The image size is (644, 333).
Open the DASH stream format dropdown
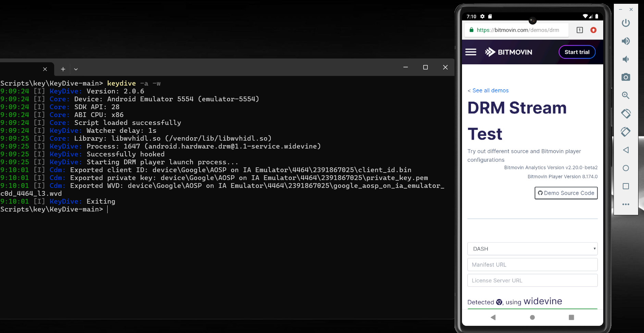tap(532, 249)
